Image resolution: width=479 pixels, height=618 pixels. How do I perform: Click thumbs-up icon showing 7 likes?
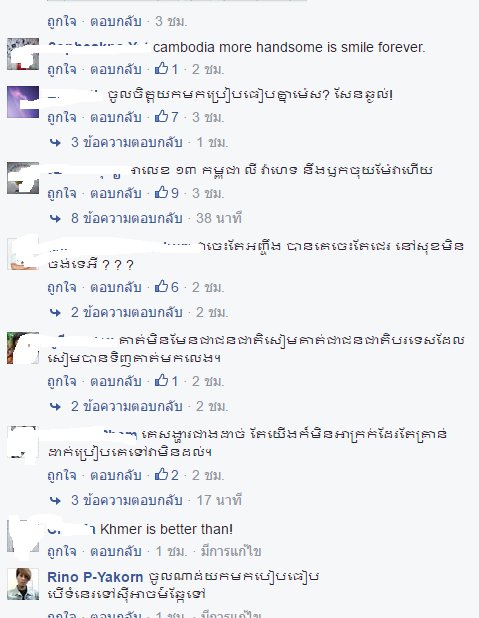click(161, 116)
